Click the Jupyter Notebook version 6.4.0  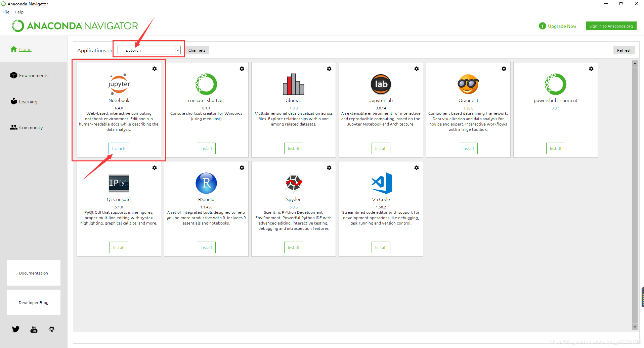pyautogui.click(x=119, y=108)
